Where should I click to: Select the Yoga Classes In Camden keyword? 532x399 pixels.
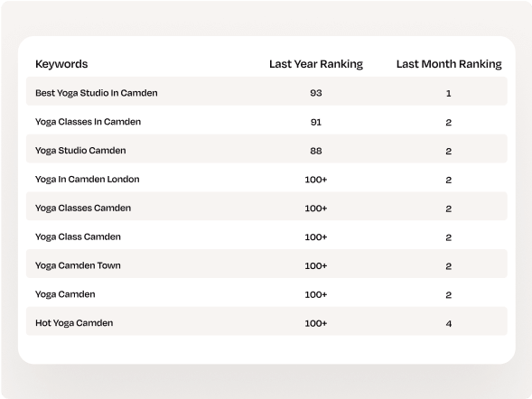(88, 122)
